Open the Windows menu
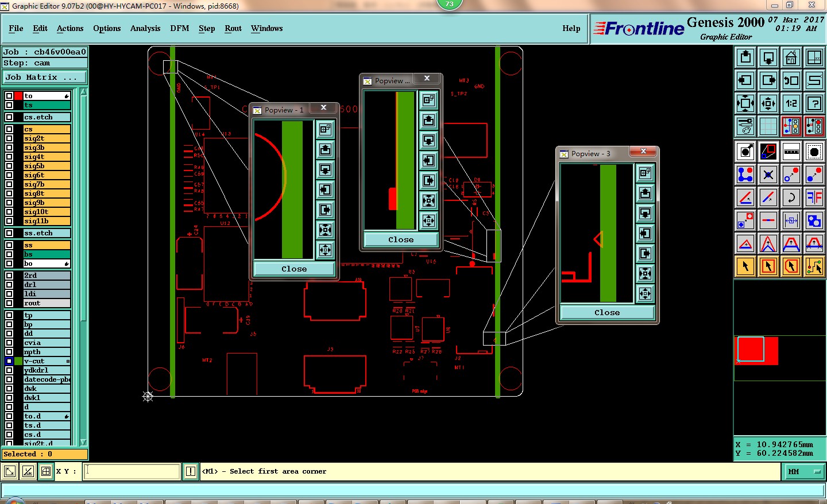Viewport: 827px width, 504px height. coord(266,28)
